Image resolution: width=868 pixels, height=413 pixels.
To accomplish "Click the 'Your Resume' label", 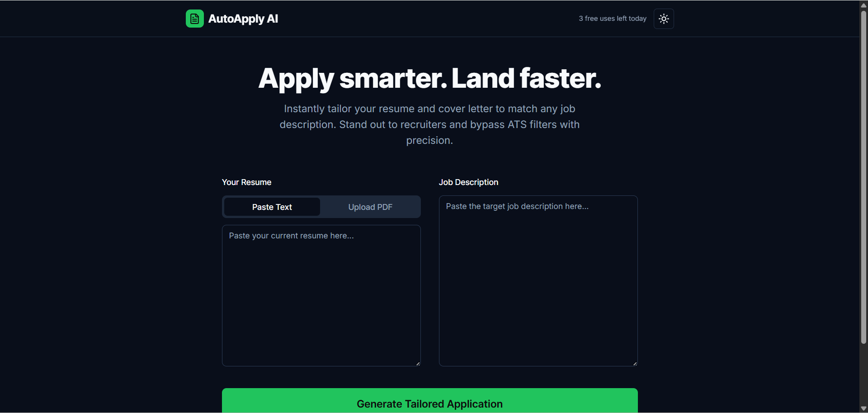I will (x=247, y=182).
